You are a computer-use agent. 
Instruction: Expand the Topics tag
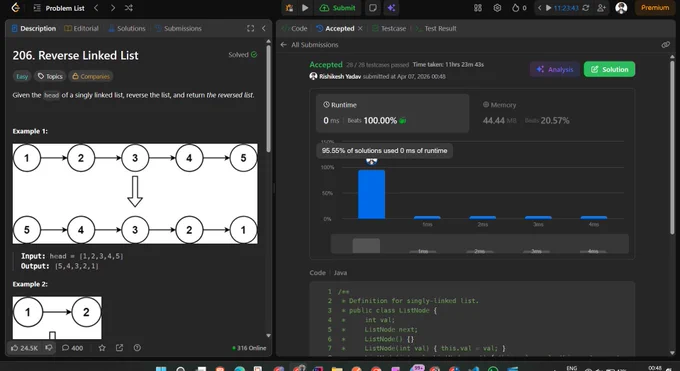(x=50, y=76)
